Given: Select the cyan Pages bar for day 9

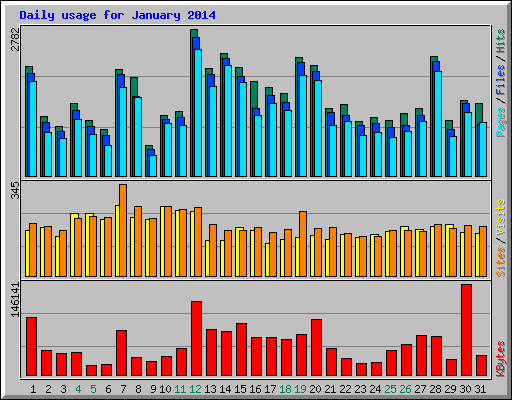Looking at the screenshot, I should click(x=153, y=166).
